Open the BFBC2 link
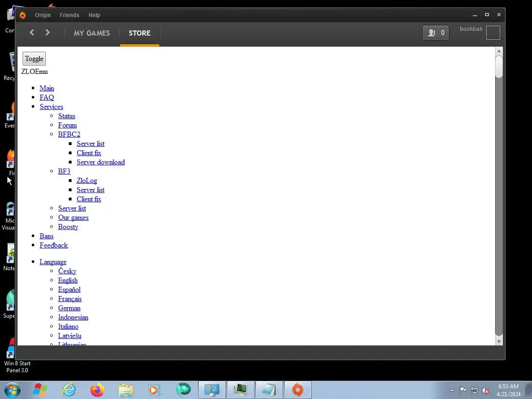Screen dimensions: 532x399 point(69,134)
